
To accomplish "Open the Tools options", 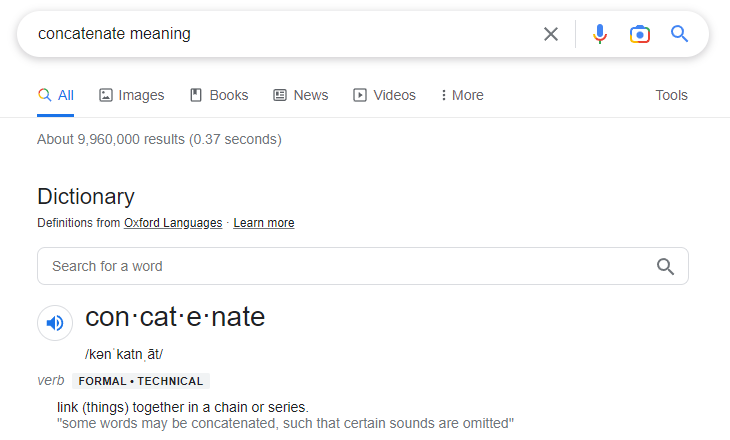I will point(671,95).
